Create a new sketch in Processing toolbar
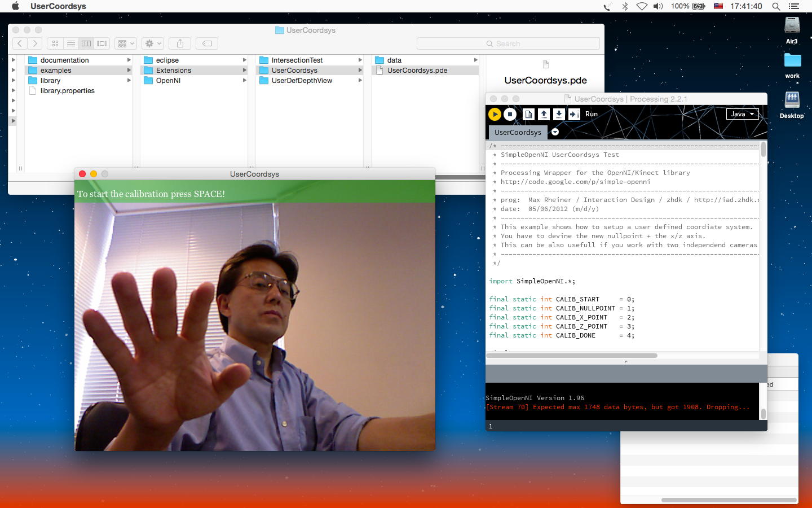Image resolution: width=812 pixels, height=508 pixels. click(528, 114)
